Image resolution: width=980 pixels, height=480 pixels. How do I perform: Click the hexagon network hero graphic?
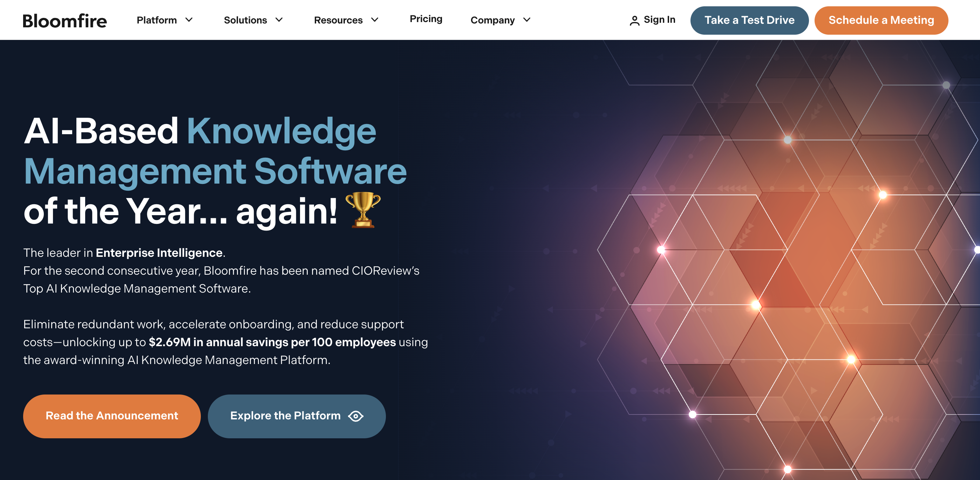click(788, 260)
